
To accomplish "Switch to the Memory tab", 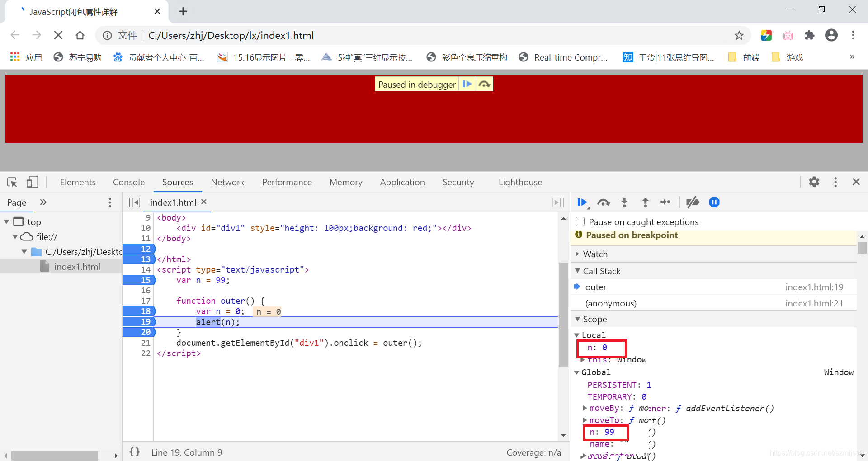I will coord(346,182).
